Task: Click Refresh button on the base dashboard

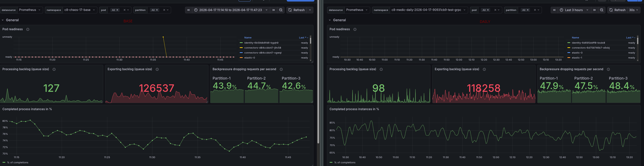Action: tap(296, 10)
